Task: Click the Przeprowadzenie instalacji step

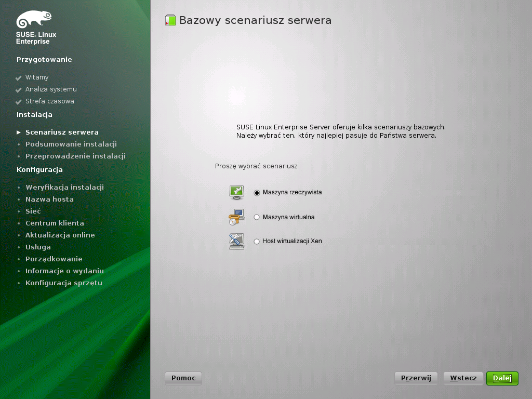Action: [x=76, y=156]
